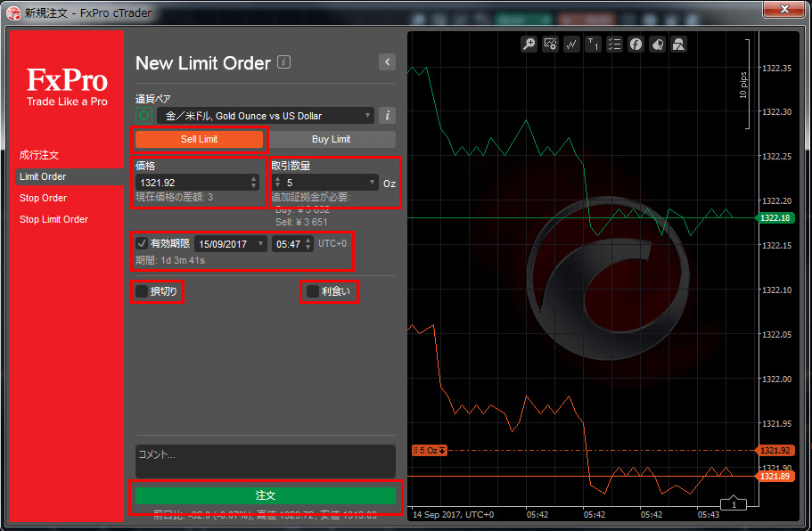Close the new order window
812x531 pixels.
point(784,8)
